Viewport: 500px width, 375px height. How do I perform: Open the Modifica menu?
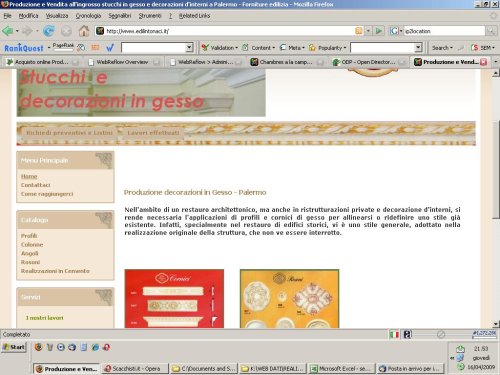click(x=28, y=16)
